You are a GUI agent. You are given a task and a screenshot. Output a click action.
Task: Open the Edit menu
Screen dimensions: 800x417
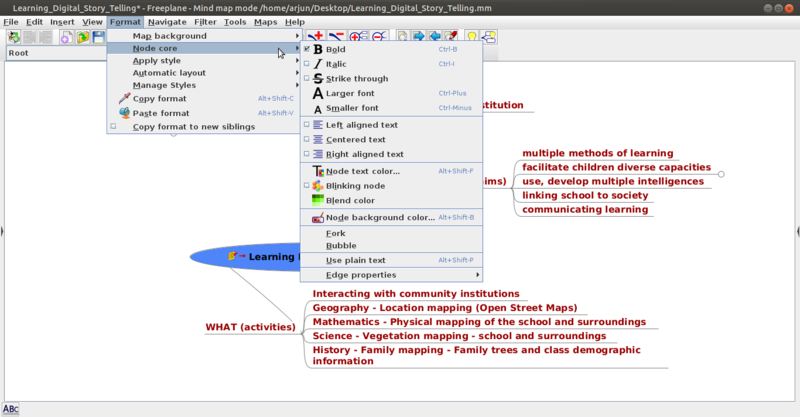coord(34,22)
